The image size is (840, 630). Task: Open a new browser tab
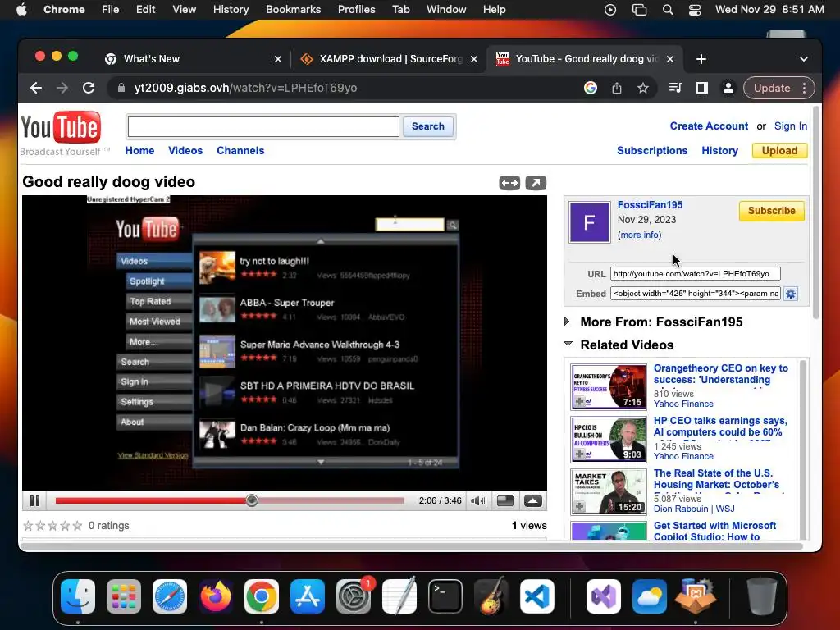tap(701, 59)
